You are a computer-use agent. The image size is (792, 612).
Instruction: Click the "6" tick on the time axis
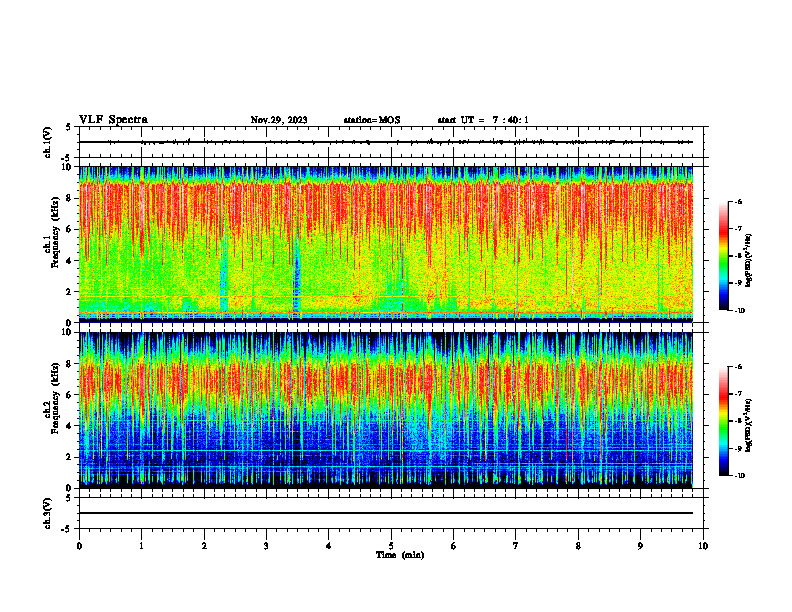coord(454,546)
